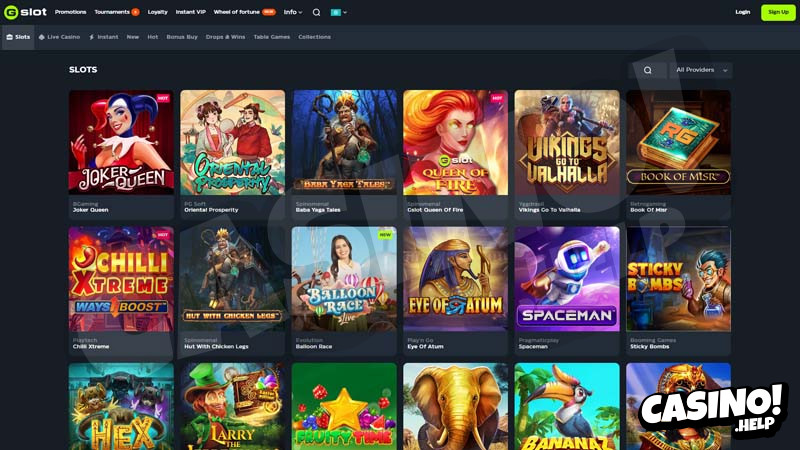Open the Gslot Queen of Fire thumbnail
The image size is (800, 450).
pos(456,142)
